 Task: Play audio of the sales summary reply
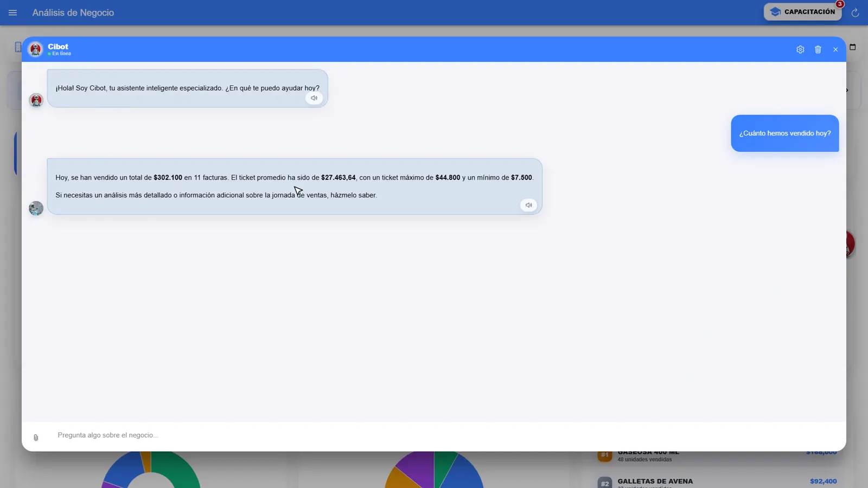coord(528,205)
